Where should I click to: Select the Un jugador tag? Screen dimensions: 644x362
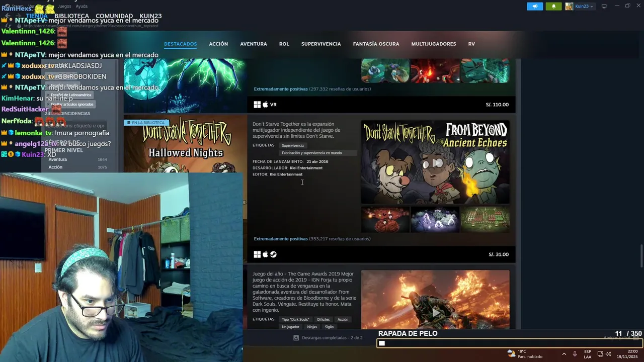click(290, 327)
